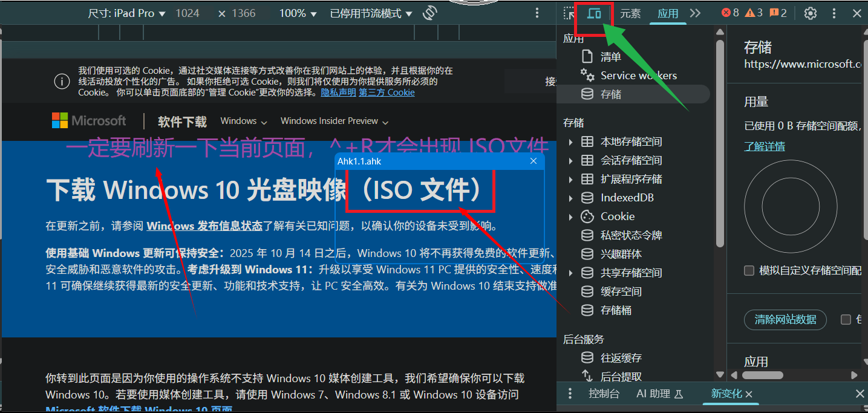Open the 清单 manifest item
Viewport: 868px width, 413px height.
point(611,57)
